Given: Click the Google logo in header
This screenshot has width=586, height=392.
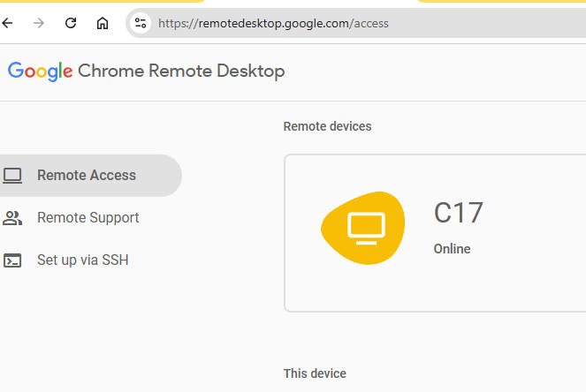Looking at the screenshot, I should pos(40,72).
